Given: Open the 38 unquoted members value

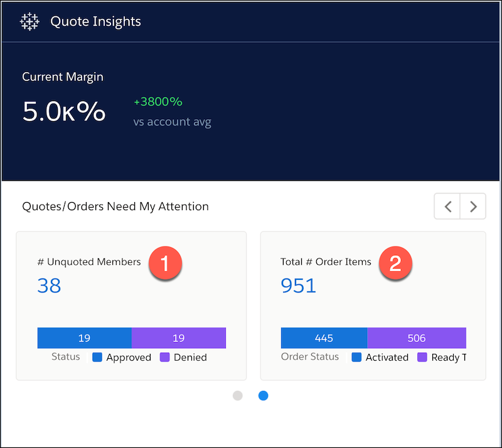Looking at the screenshot, I should 49,285.
